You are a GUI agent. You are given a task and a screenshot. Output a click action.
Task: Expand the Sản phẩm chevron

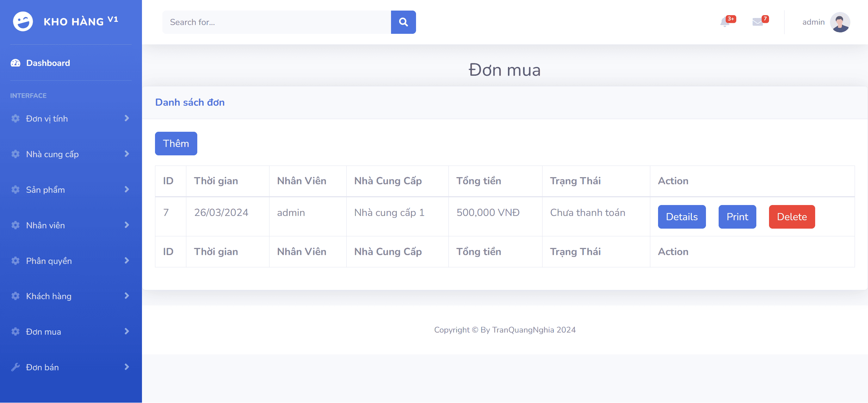pos(127,190)
